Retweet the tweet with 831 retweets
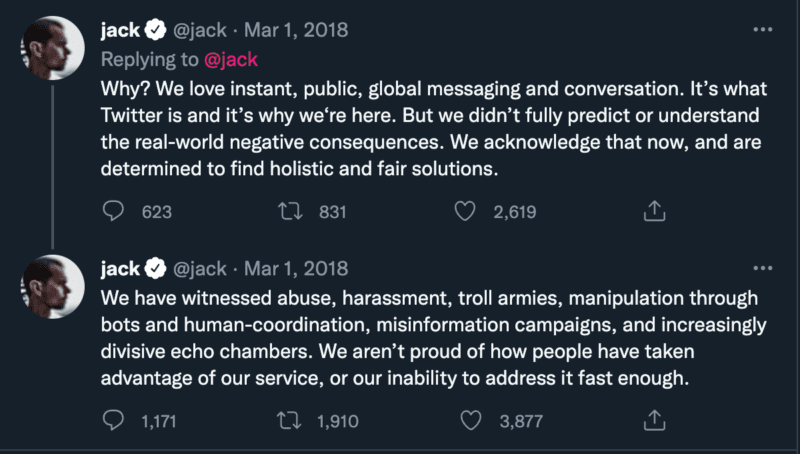 pos(288,211)
